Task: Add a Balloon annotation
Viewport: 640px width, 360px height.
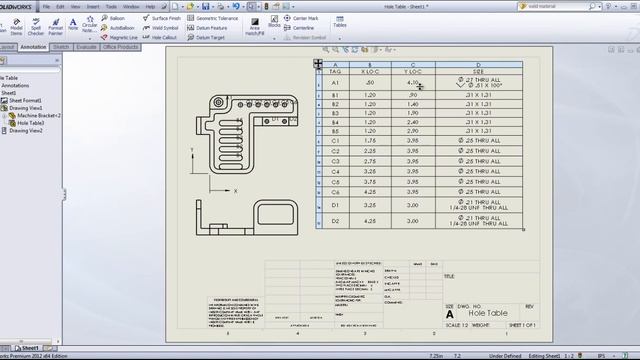Action: (113, 18)
